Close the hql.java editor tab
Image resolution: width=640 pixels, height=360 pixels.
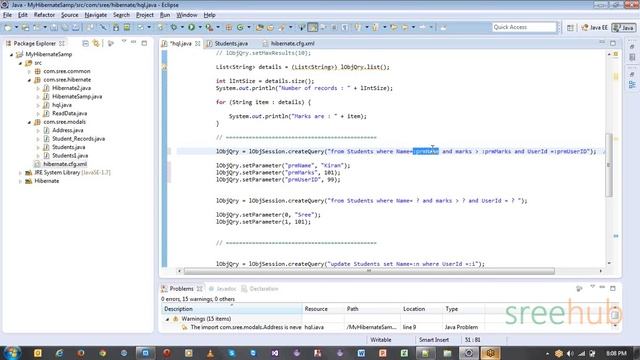(x=198, y=43)
